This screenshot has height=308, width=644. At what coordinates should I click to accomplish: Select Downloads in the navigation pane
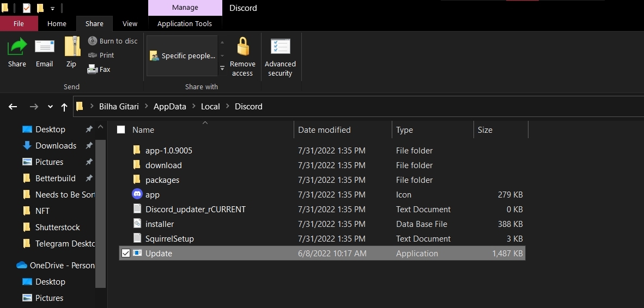tap(56, 146)
